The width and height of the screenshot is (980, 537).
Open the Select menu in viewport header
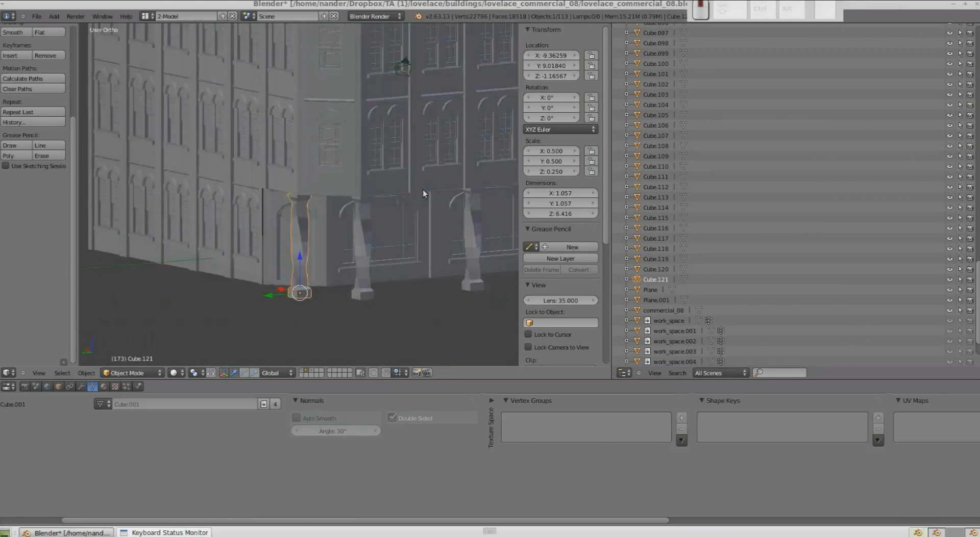click(x=62, y=373)
